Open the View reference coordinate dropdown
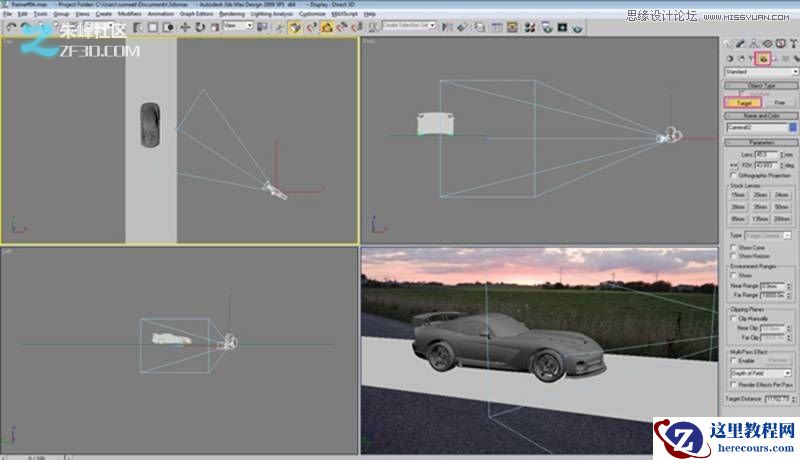Image resolution: width=800 pixels, height=460 pixels. [x=238, y=25]
